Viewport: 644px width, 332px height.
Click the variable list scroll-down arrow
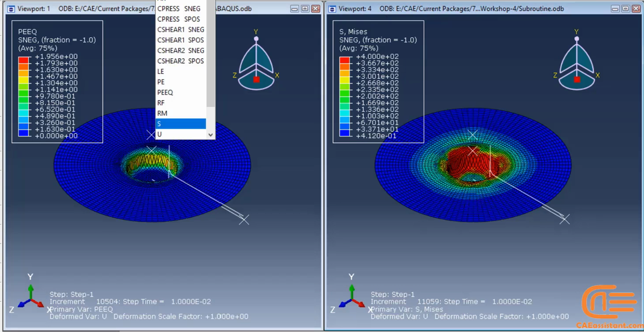(211, 134)
